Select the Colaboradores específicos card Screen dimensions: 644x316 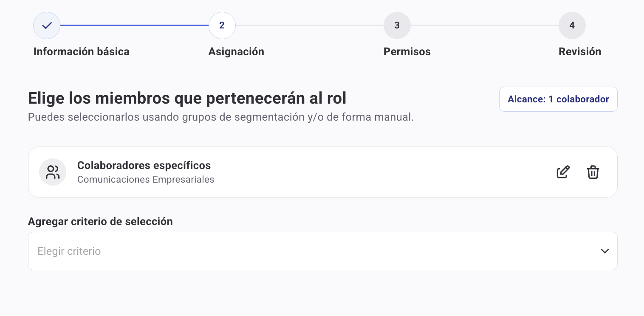(255, 172)
